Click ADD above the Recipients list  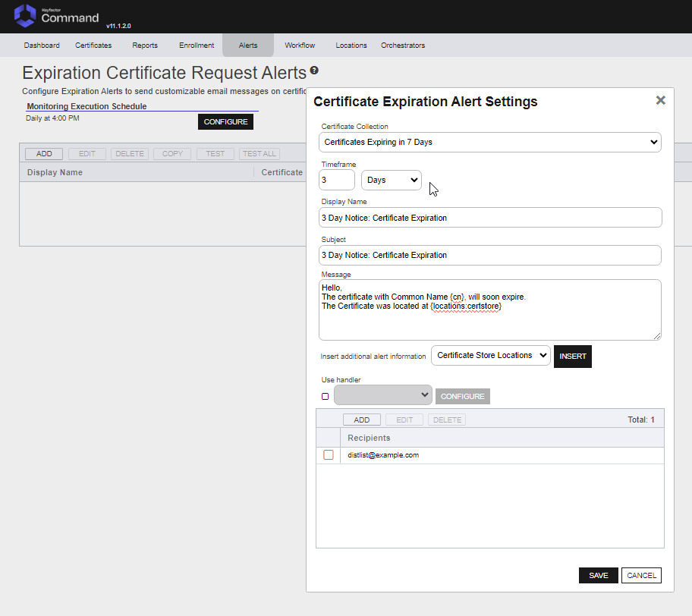(x=362, y=420)
